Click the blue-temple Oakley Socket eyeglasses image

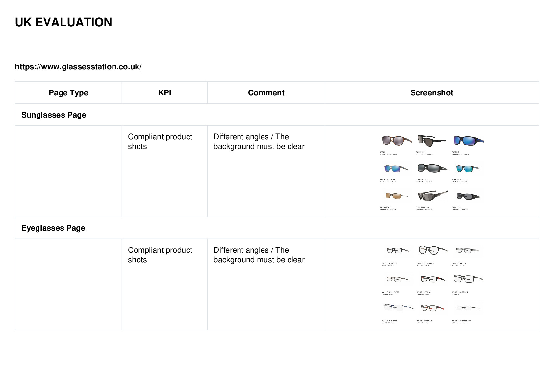click(x=398, y=308)
